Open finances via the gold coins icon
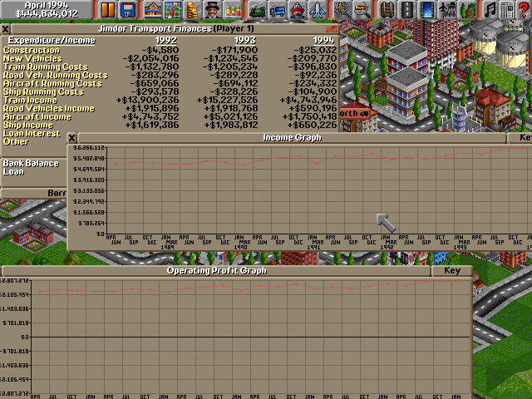The width and height of the screenshot is (532, 399). pos(192,10)
